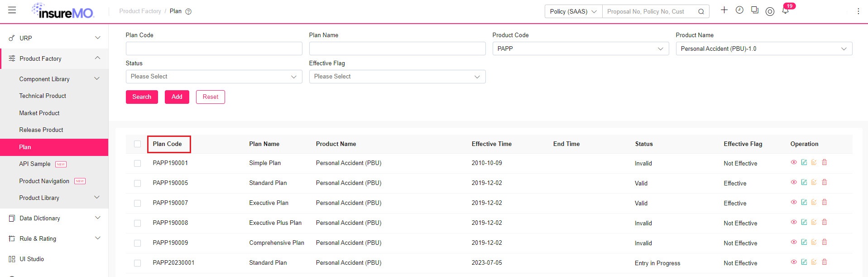Delete plan PAPP20230001 with trash icon
This screenshot has width=868, height=277.
click(x=825, y=262)
